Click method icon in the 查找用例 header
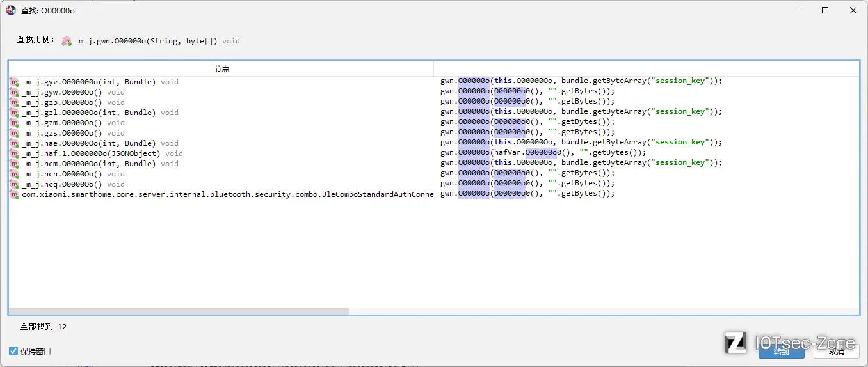 click(x=67, y=41)
